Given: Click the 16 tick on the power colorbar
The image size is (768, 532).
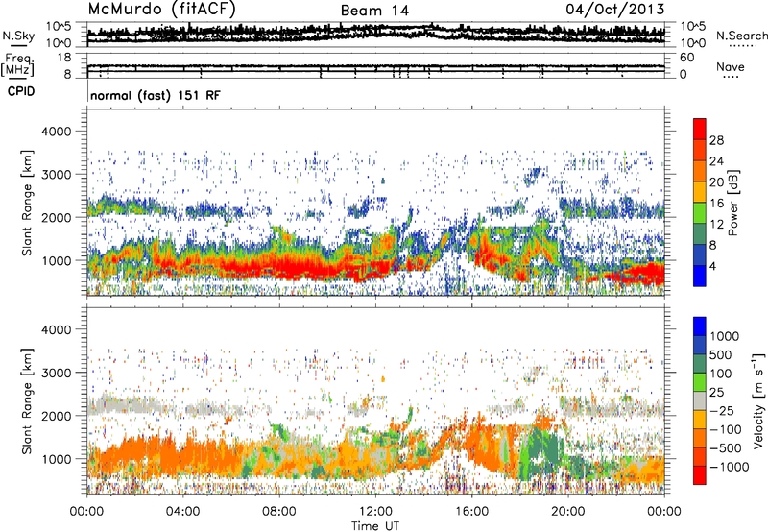Looking at the screenshot, I should click(x=716, y=204).
